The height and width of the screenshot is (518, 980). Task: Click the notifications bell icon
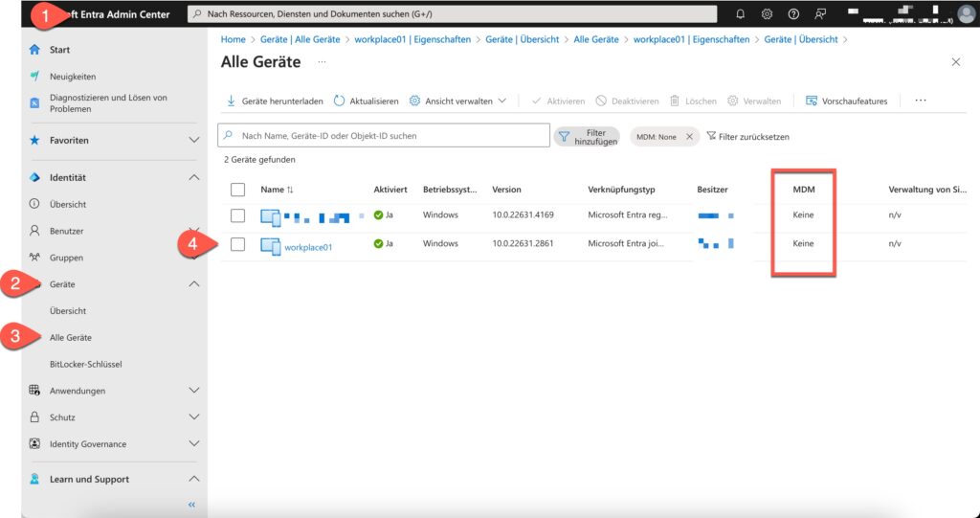(x=740, y=14)
